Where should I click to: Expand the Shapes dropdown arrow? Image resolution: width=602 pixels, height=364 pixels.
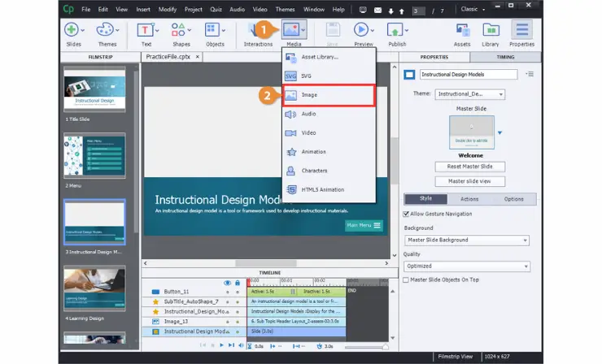[x=190, y=30]
